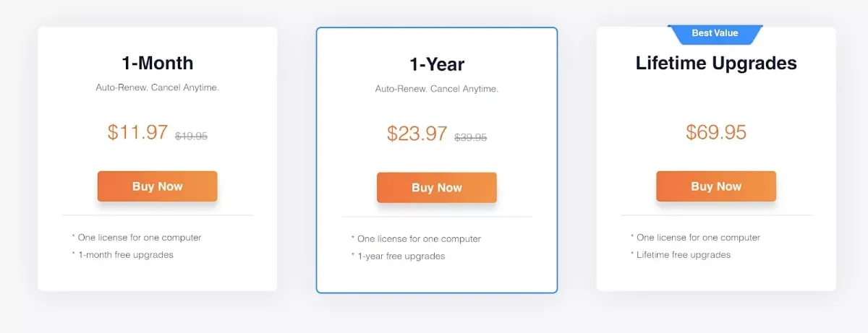Click the Auto-Renew note under 1-Year

pos(437,89)
